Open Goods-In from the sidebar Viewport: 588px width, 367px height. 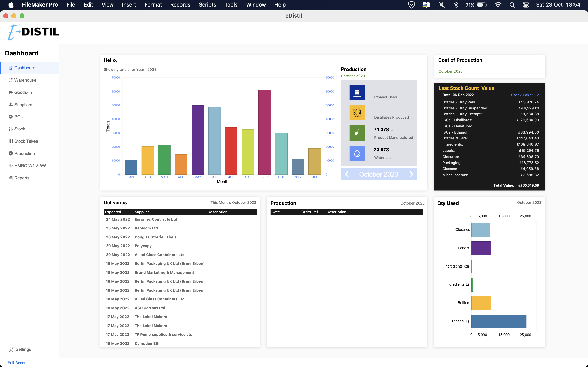23,92
